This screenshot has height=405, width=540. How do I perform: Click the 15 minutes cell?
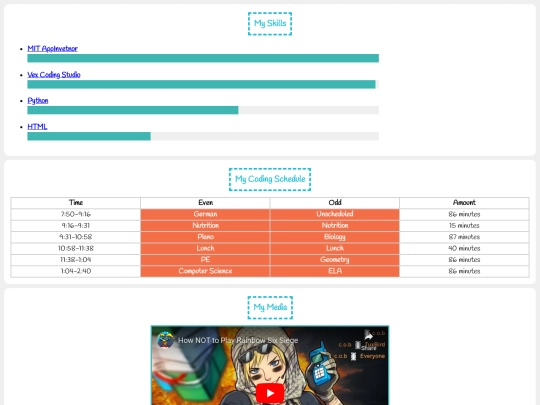(x=464, y=226)
